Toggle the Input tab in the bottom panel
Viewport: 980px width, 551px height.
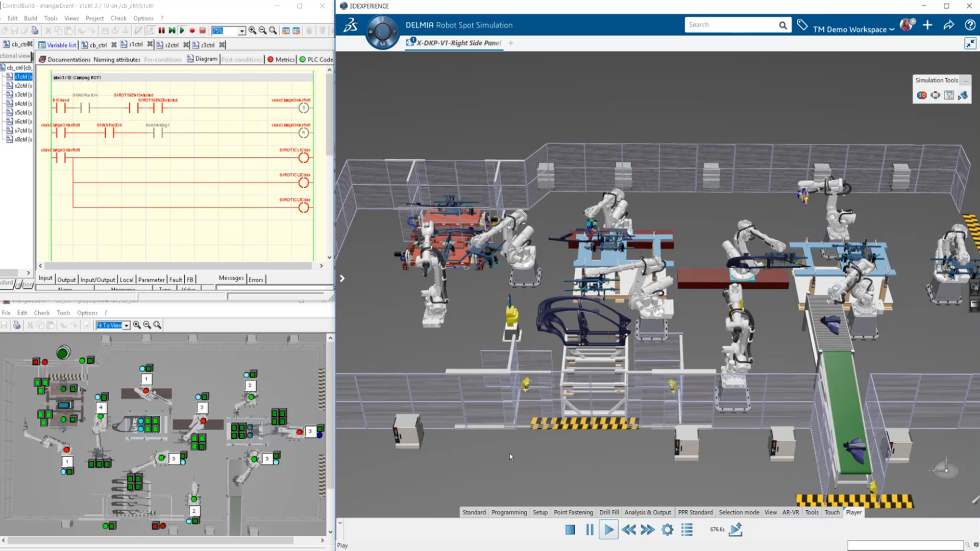[x=44, y=279]
